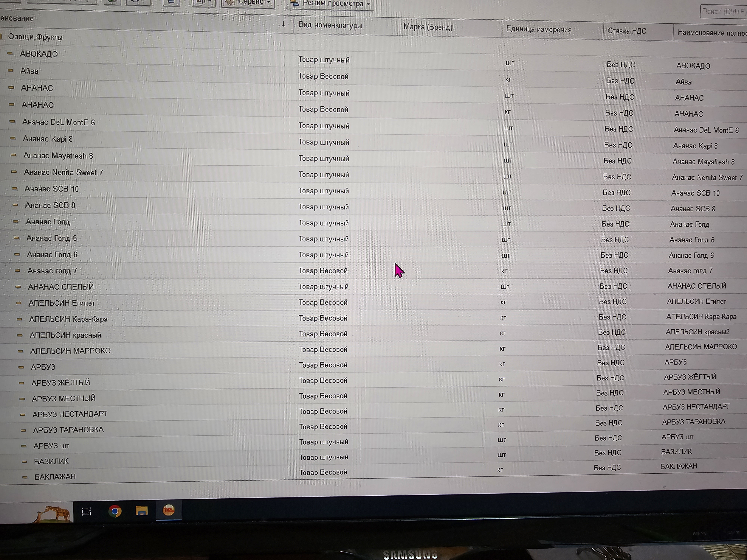Click АПЕЛЬСИН МАРРОКО in Наименование полное column
Image resolution: width=747 pixels, height=560 pixels.
(701, 347)
